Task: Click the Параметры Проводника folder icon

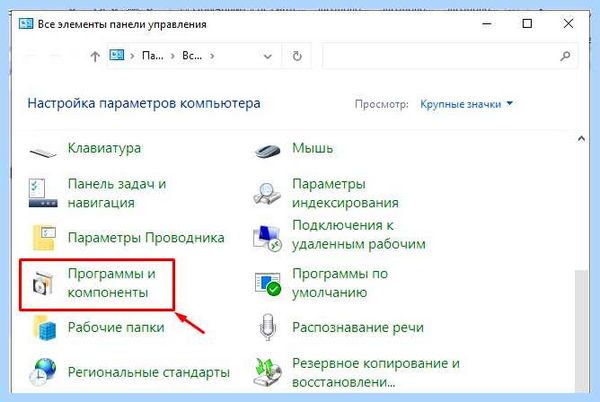Action: [x=44, y=238]
